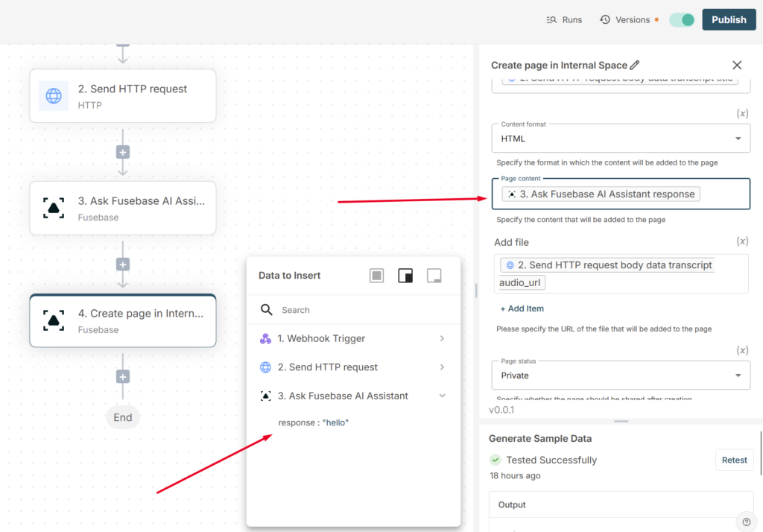Click the HTTP globe icon in data list
The image size is (763, 532).
[265, 367]
